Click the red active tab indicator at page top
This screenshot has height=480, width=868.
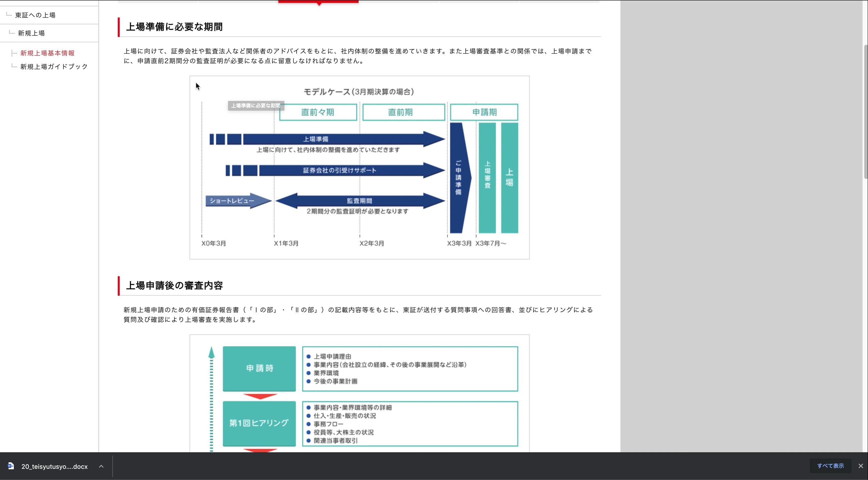318,2
